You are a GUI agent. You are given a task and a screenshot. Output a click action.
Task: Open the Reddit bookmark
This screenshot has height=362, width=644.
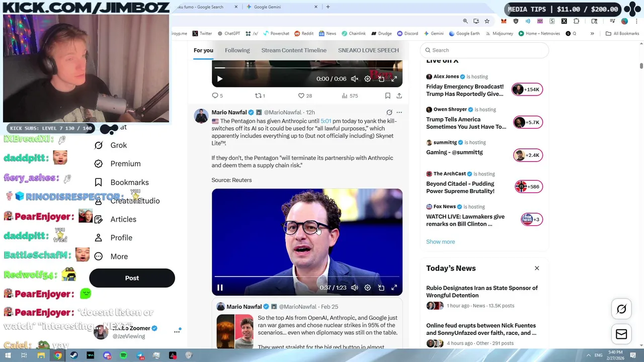coord(304,34)
